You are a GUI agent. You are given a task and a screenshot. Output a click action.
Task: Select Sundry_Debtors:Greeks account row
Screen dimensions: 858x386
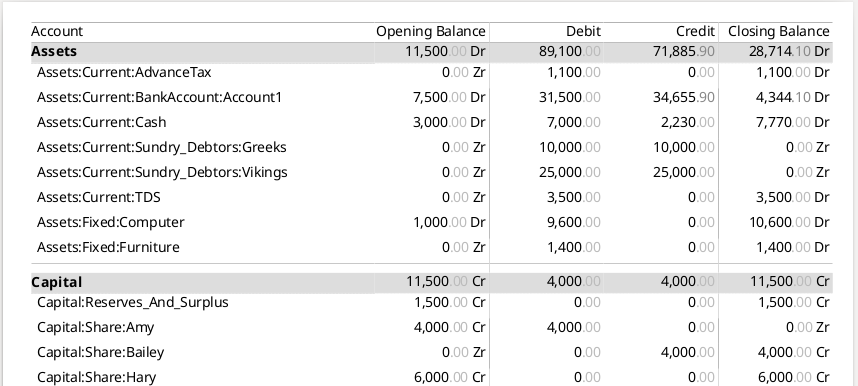tap(432, 147)
